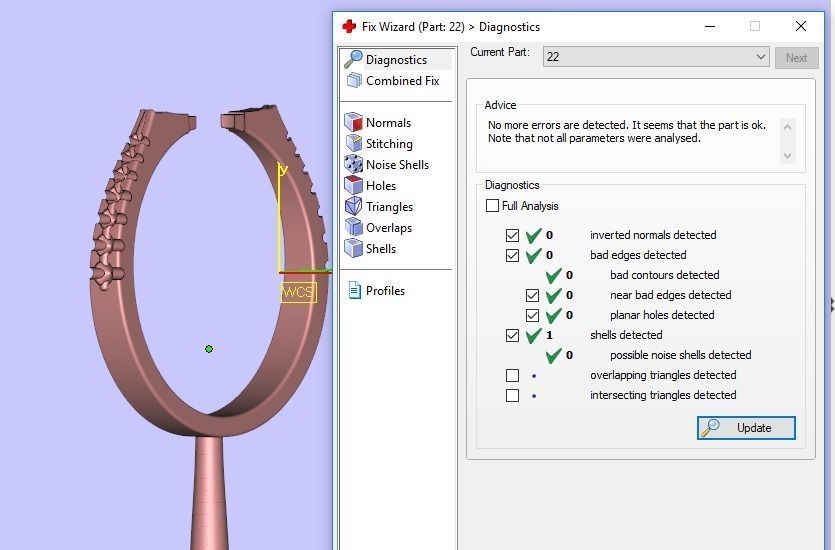Click the Overlaps icon
The height and width of the screenshot is (550, 835).
click(354, 227)
